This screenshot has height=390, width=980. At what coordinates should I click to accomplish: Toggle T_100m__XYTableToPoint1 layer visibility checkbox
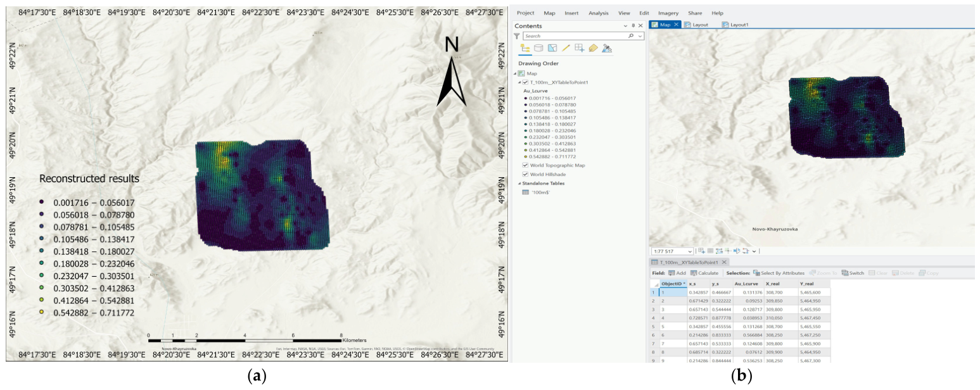click(x=525, y=82)
